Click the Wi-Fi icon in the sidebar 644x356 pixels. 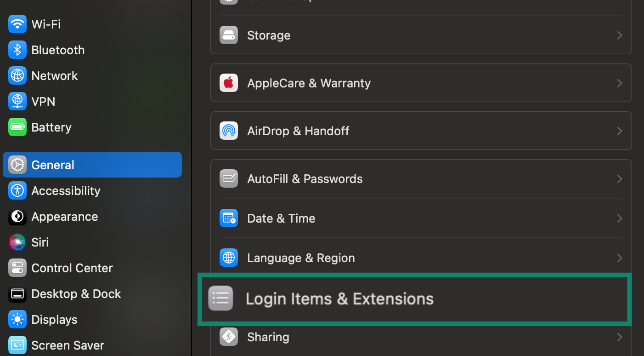pyautogui.click(x=17, y=24)
